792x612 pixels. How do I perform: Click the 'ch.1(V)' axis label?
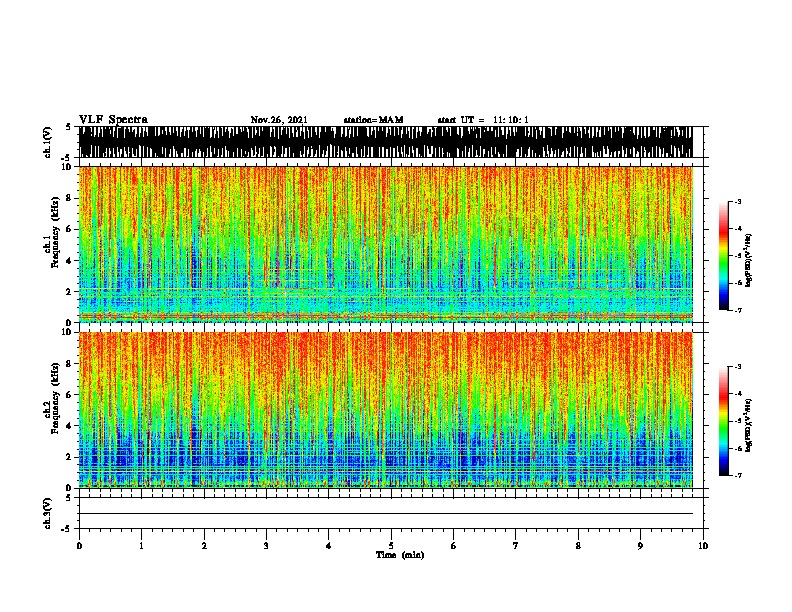click(47, 142)
